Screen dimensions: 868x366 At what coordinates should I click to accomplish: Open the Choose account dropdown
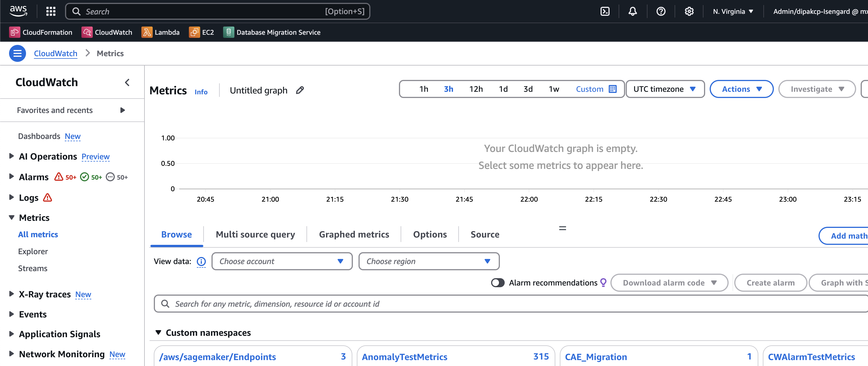(x=282, y=261)
